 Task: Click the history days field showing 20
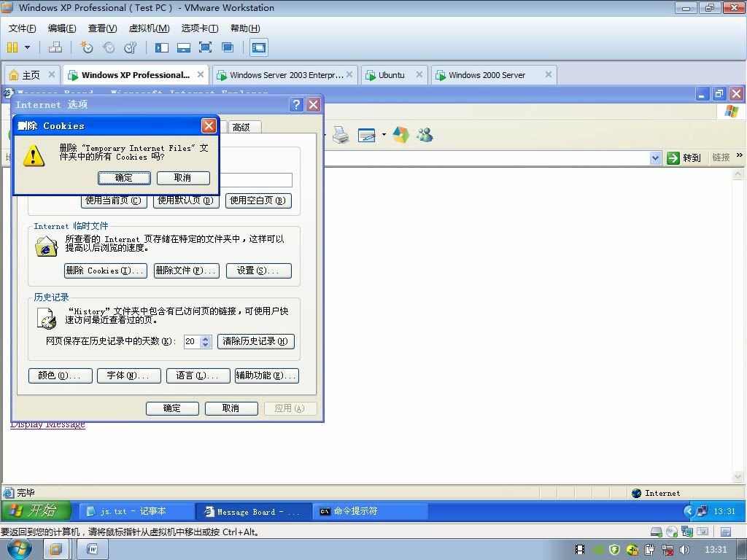coord(193,341)
